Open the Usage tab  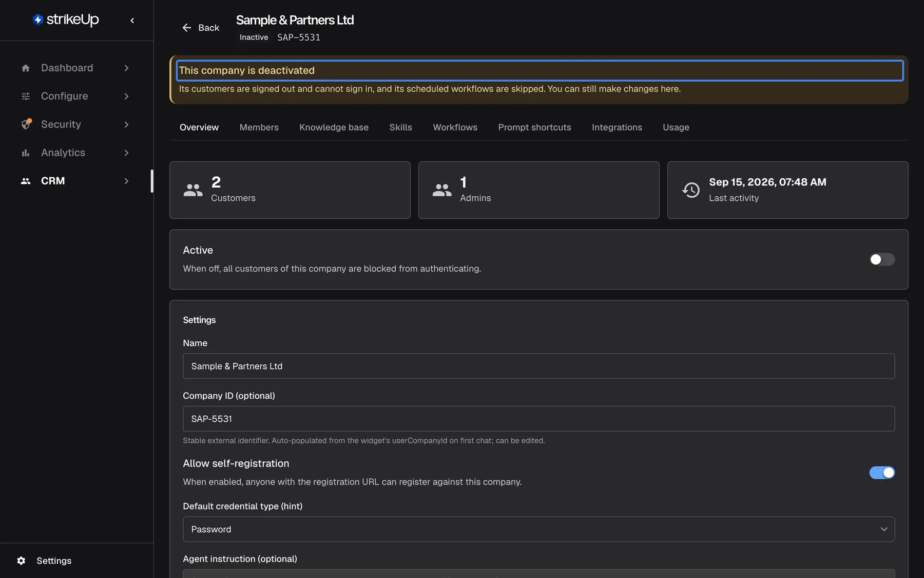tap(676, 127)
